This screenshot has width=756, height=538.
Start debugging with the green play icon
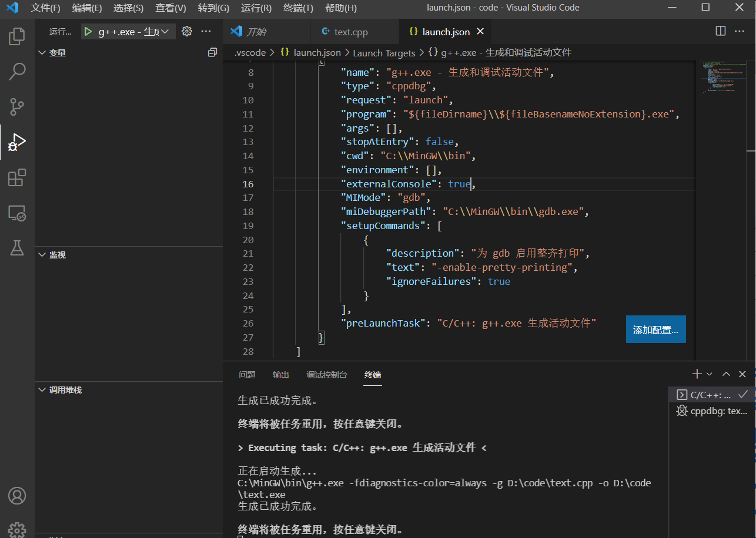coord(88,31)
